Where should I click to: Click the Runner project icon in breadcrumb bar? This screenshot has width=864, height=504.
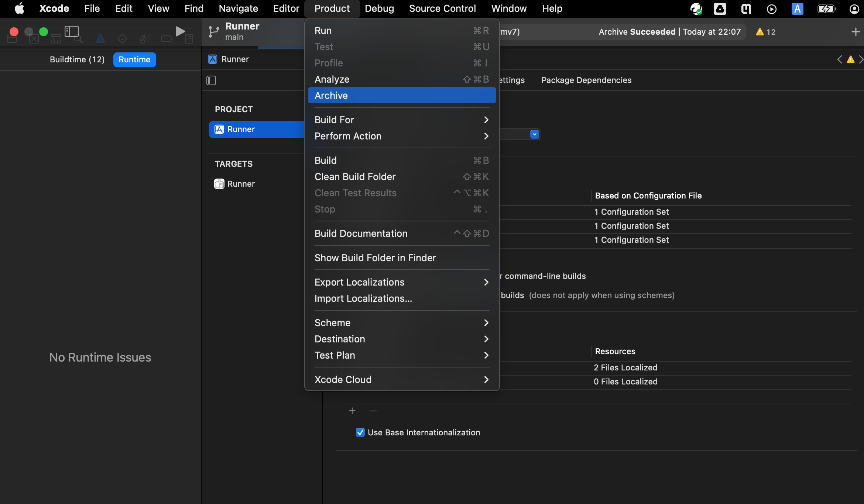(213, 59)
